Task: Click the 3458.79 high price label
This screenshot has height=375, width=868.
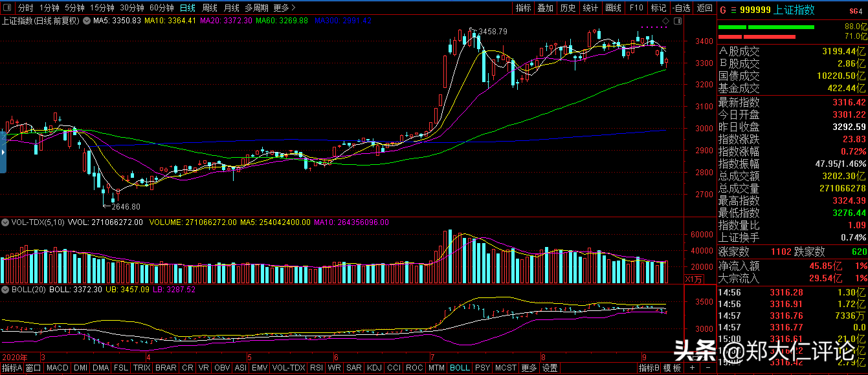Action: click(493, 31)
